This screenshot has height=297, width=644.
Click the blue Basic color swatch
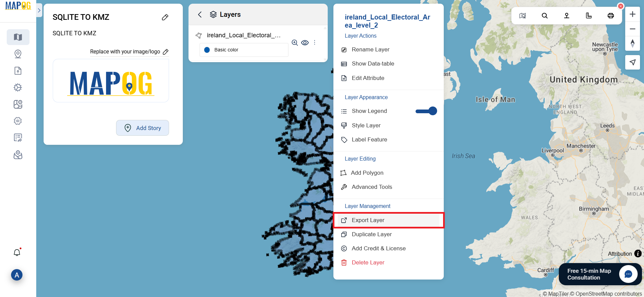(207, 50)
